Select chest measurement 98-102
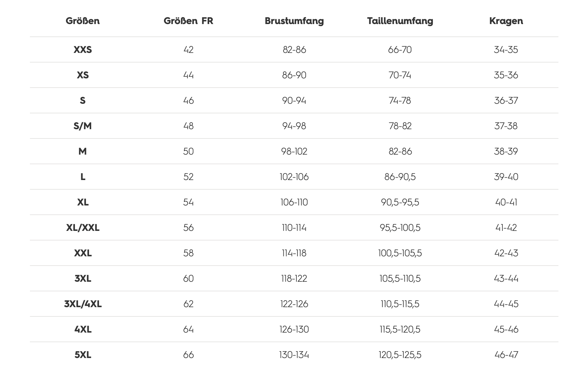 [x=294, y=152]
